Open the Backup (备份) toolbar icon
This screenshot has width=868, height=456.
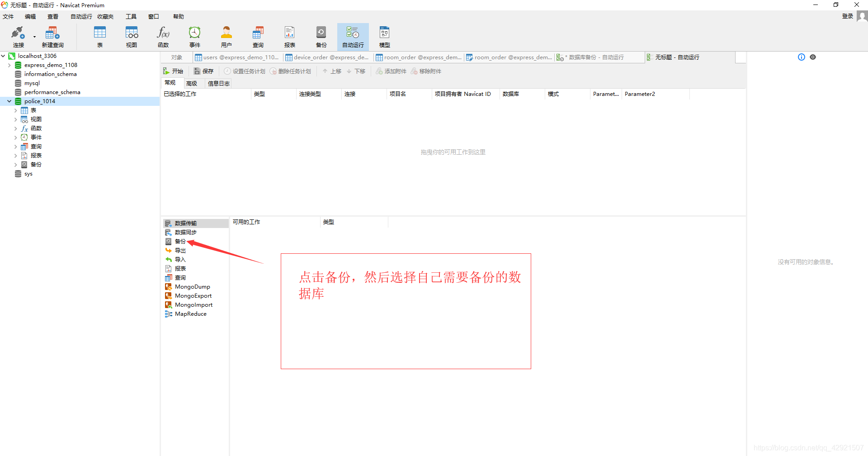(x=321, y=36)
